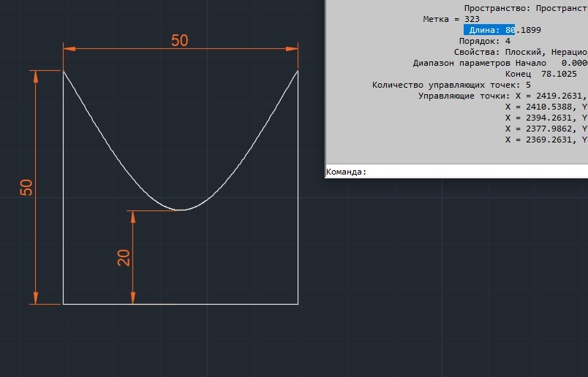Viewport: 588px width, 377px height.
Task: Click the Метка = 323 line
Action: [451, 19]
